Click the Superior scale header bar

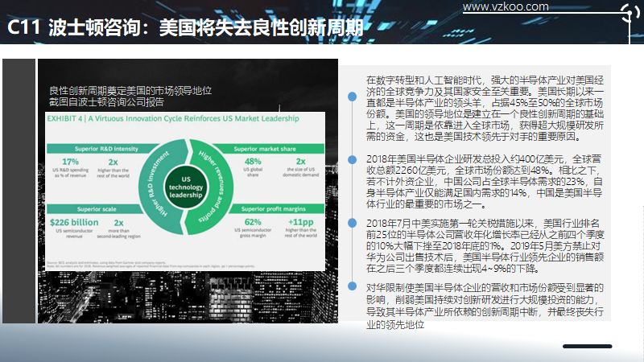(x=95, y=209)
